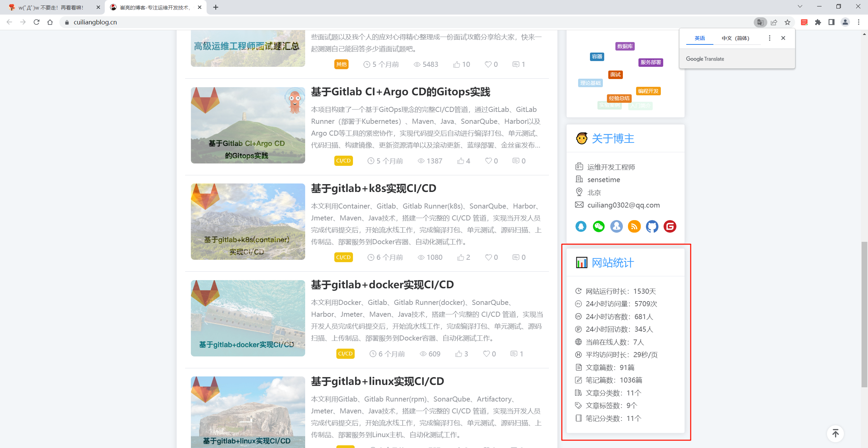This screenshot has width=868, height=448.
Task: Click CI/CD tag on gitlab+k8s post
Action: pyautogui.click(x=343, y=257)
